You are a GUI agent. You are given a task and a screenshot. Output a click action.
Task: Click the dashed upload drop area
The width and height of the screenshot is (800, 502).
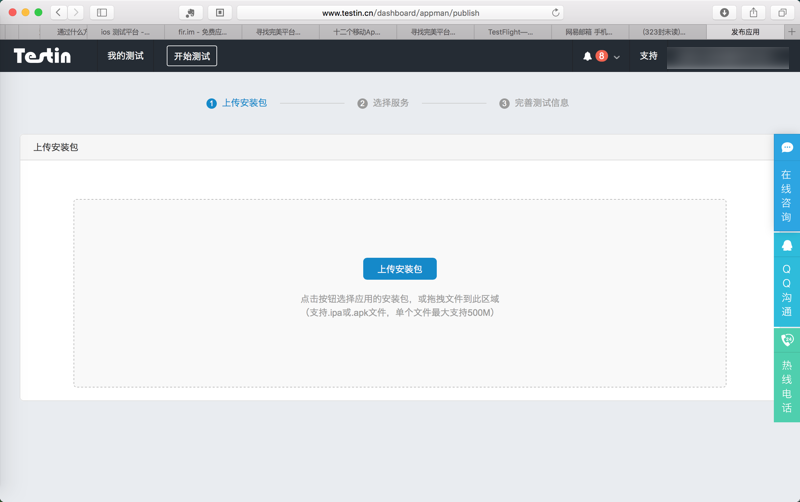[x=399, y=293]
